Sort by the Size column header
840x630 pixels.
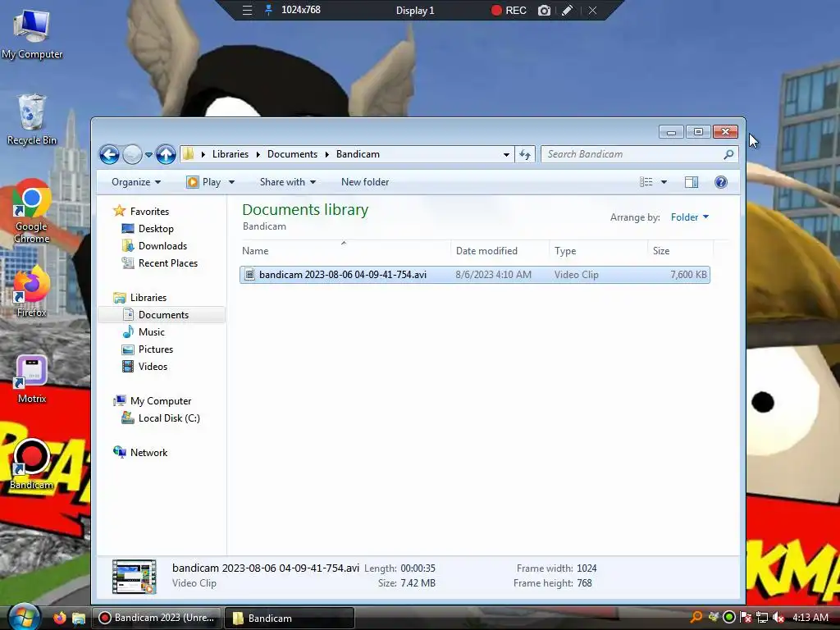tap(680, 251)
